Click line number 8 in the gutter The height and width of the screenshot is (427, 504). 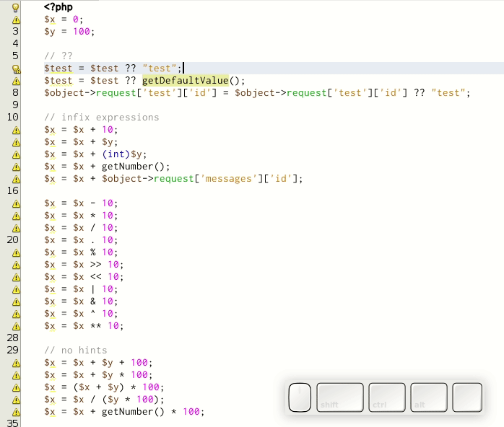[14, 93]
